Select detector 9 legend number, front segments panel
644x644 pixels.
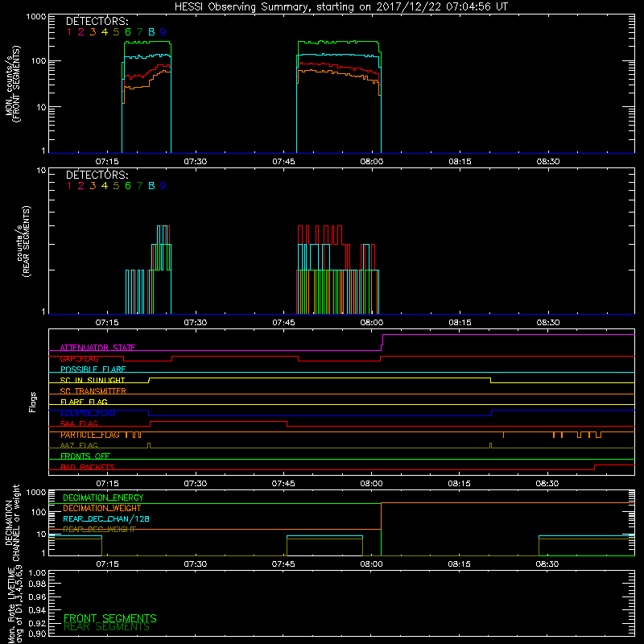pos(163,32)
